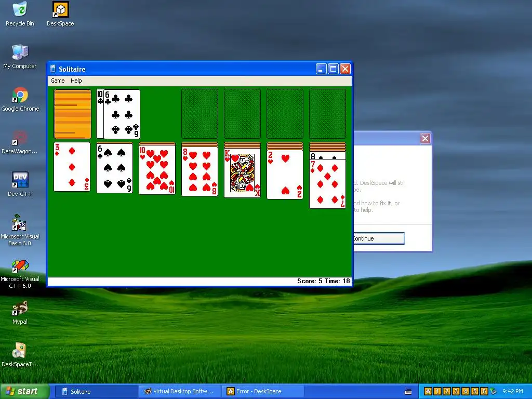Click the first empty foundation slot

[200, 114]
